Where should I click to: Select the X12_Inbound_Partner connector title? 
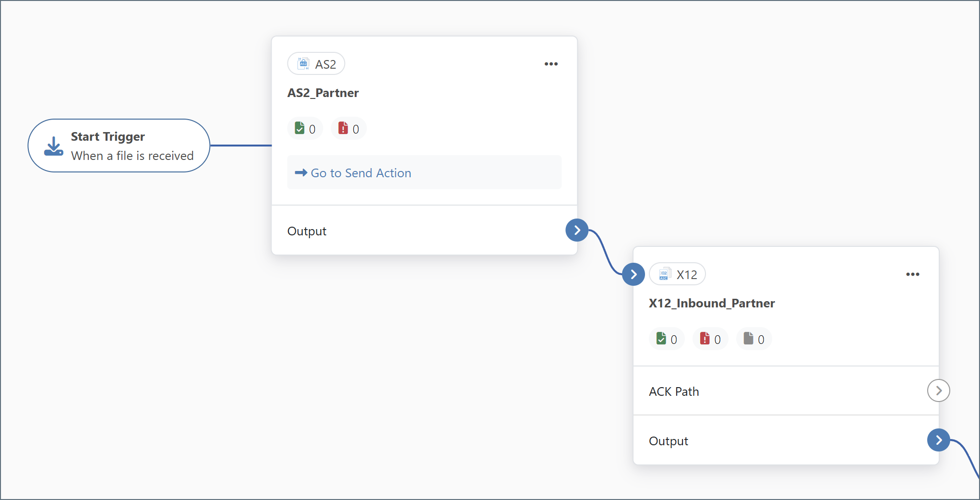(712, 304)
